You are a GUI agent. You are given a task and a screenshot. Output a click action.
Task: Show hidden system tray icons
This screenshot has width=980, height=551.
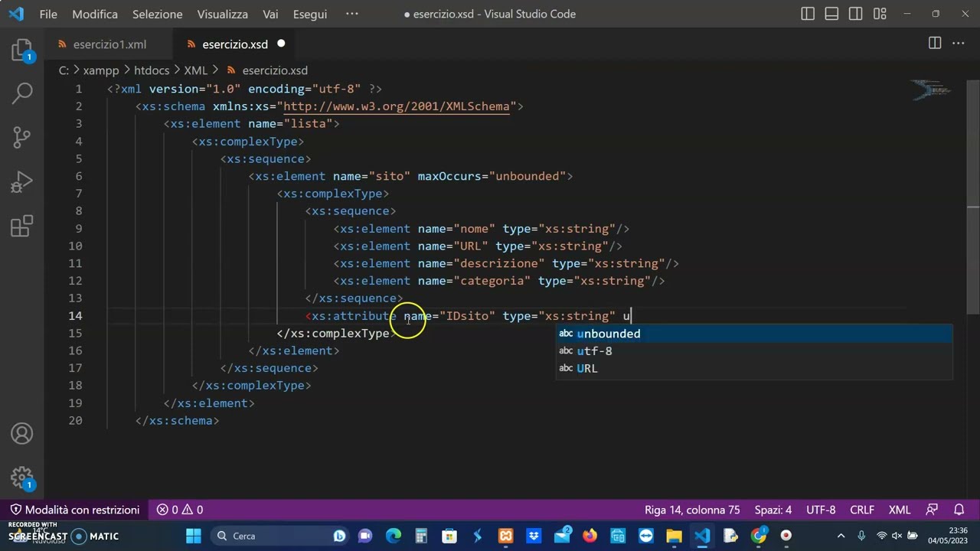pyautogui.click(x=841, y=536)
